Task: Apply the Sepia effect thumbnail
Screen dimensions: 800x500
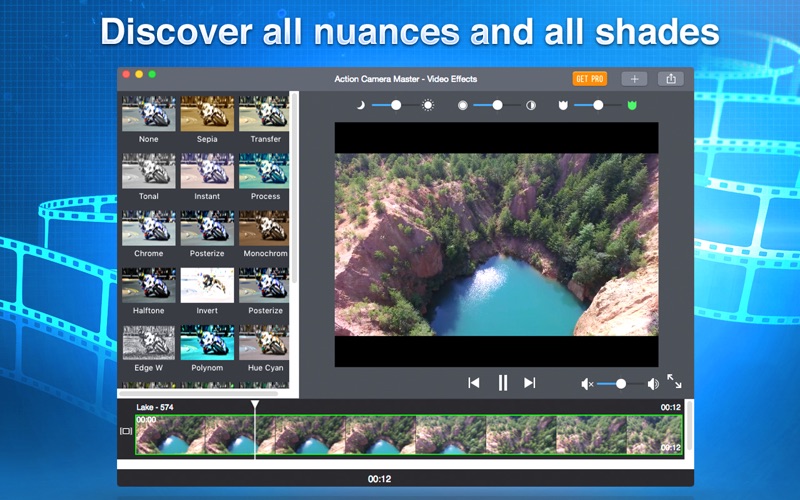Action: click(207, 113)
